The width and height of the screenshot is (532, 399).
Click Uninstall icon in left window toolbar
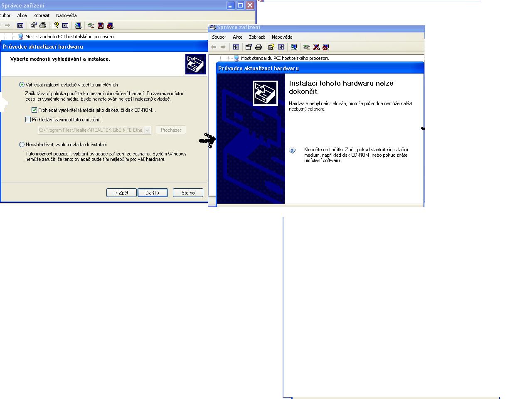click(101, 25)
